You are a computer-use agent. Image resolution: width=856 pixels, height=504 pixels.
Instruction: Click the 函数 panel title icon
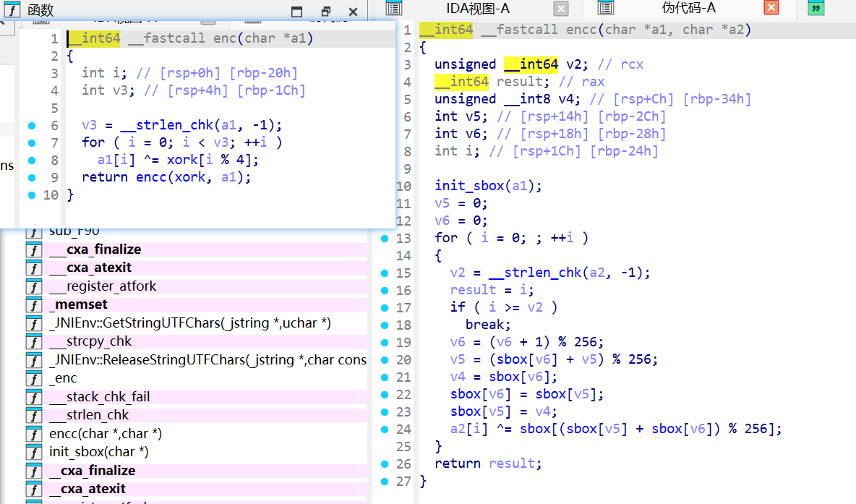(13, 11)
